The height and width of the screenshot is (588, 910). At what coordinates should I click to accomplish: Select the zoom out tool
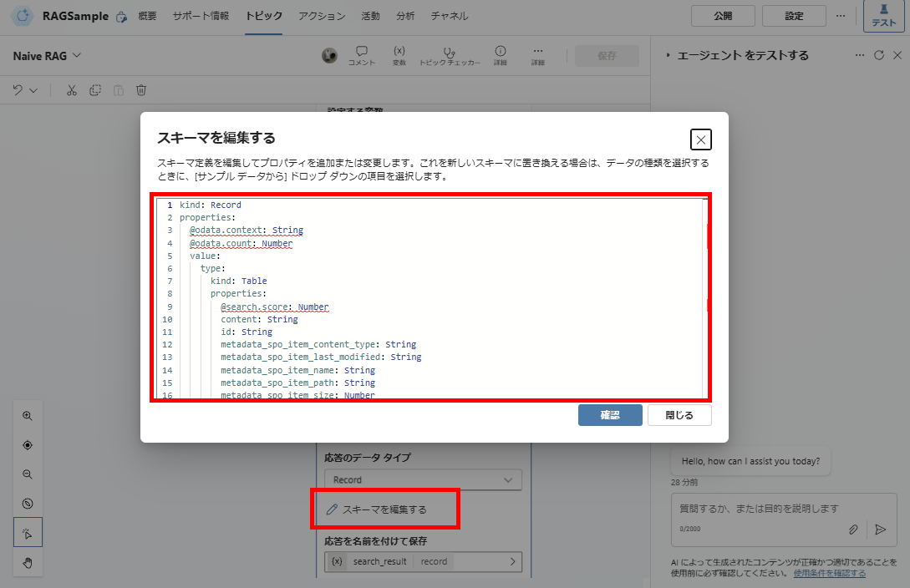[x=28, y=474]
